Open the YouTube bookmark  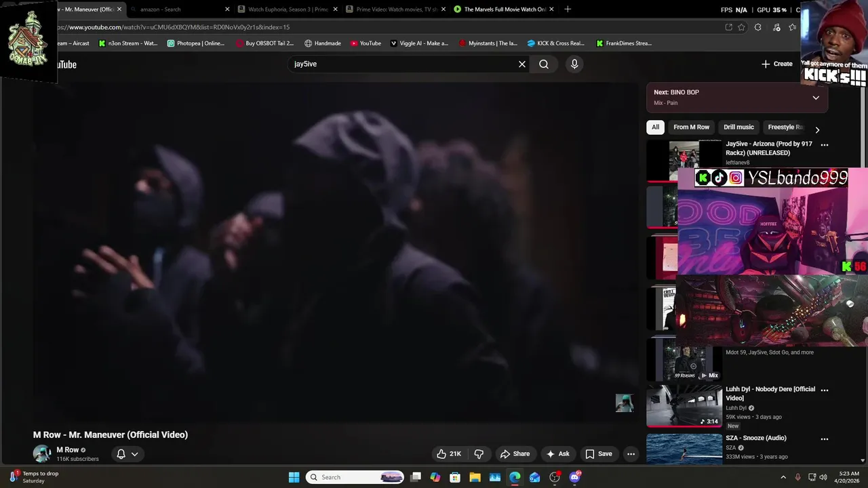tap(366, 43)
